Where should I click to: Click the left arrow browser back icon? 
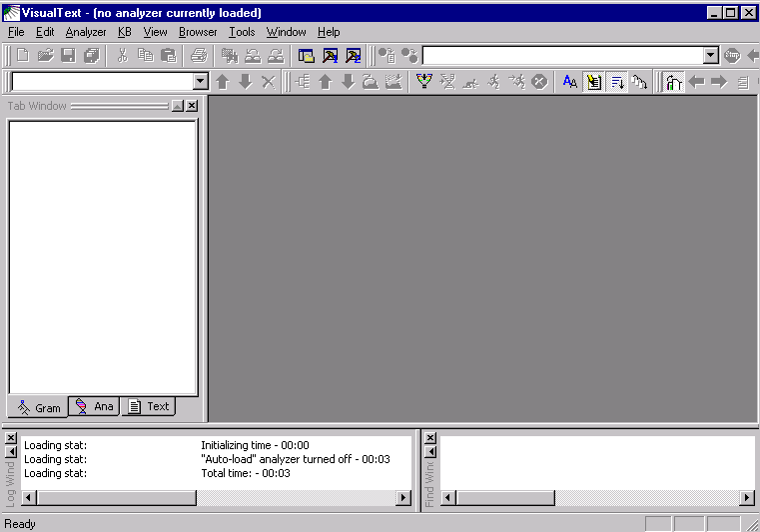point(696,82)
